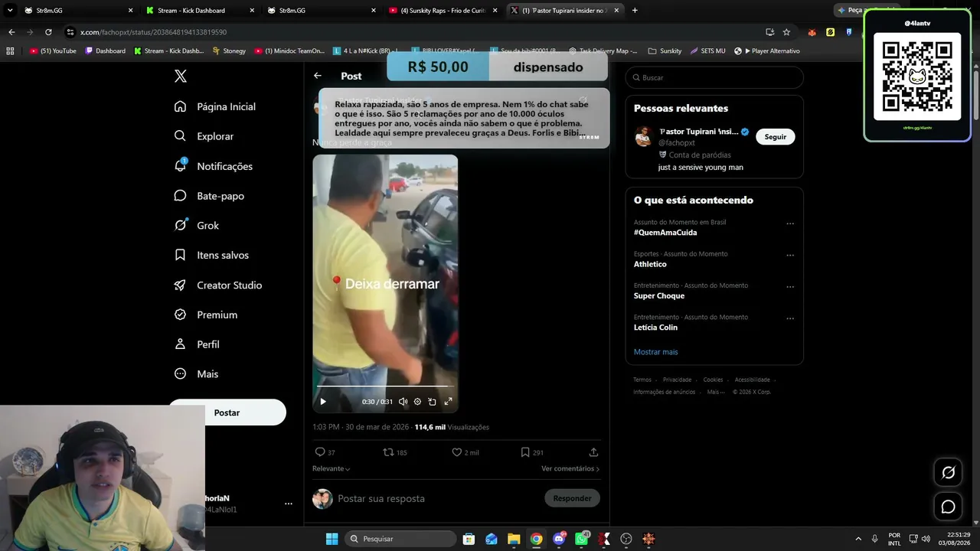This screenshot has width=980, height=551.
Task: Open Explorar in the sidebar
Action: coord(204,136)
